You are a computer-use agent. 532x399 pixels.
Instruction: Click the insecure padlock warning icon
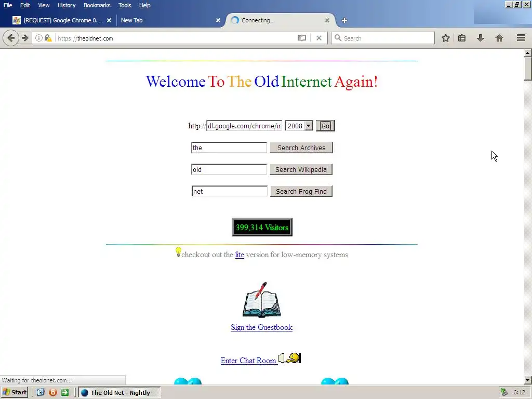coord(48,38)
